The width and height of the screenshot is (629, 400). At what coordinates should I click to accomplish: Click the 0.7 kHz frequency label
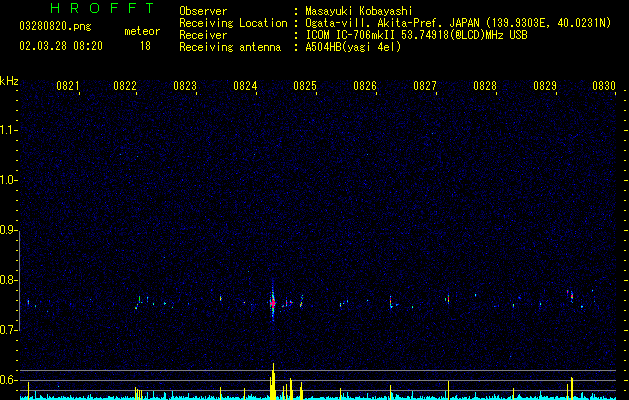(9, 330)
